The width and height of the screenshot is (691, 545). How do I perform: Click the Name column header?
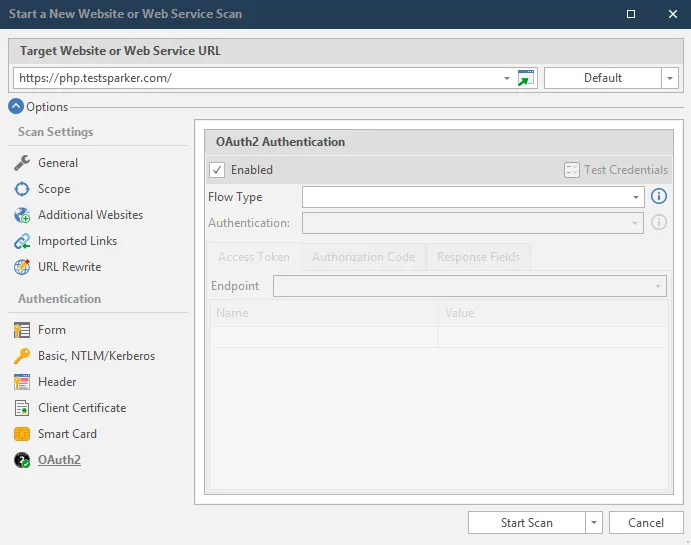click(324, 313)
